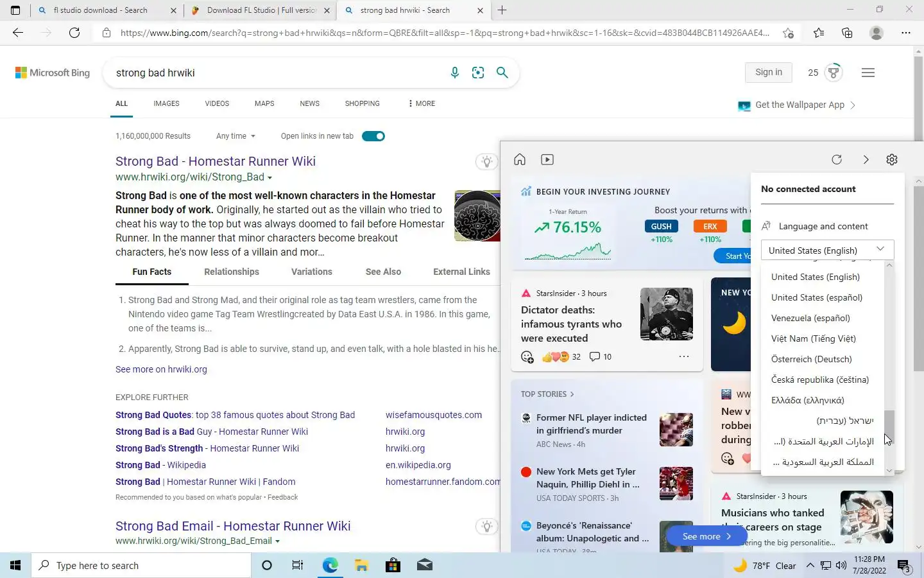
Task: Add this page to favorites star
Action: (788, 33)
